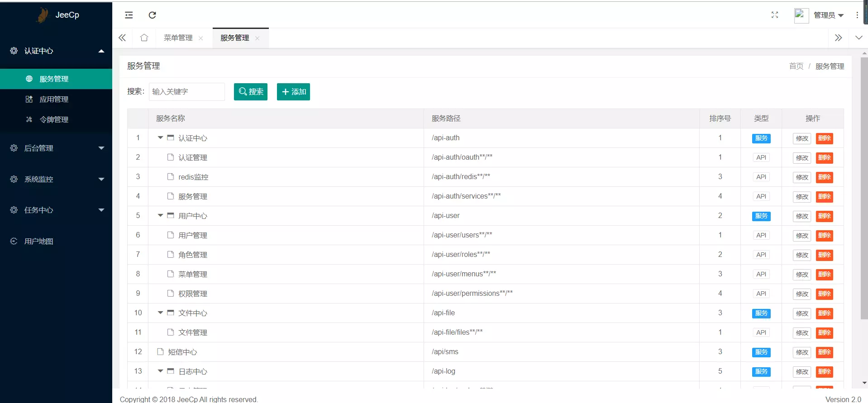Expand the 后台管理 sidebar menu
The image size is (868, 403).
[x=56, y=148]
